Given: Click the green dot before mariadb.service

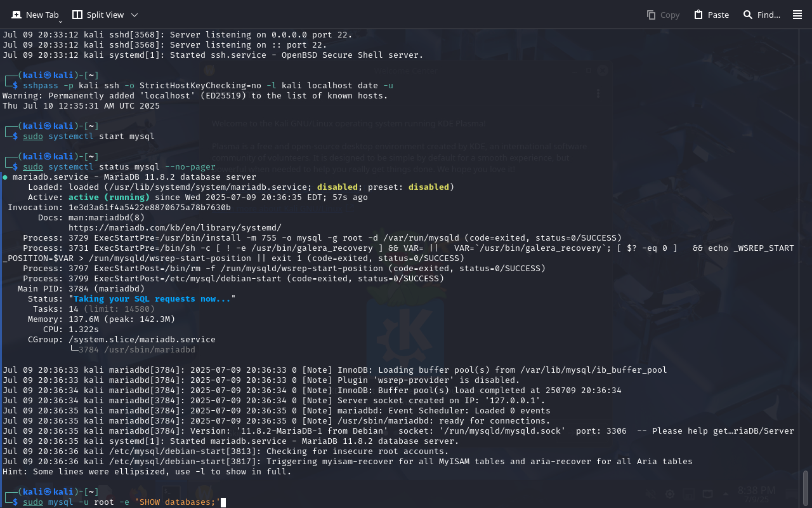Looking at the screenshot, I should pos(5,177).
